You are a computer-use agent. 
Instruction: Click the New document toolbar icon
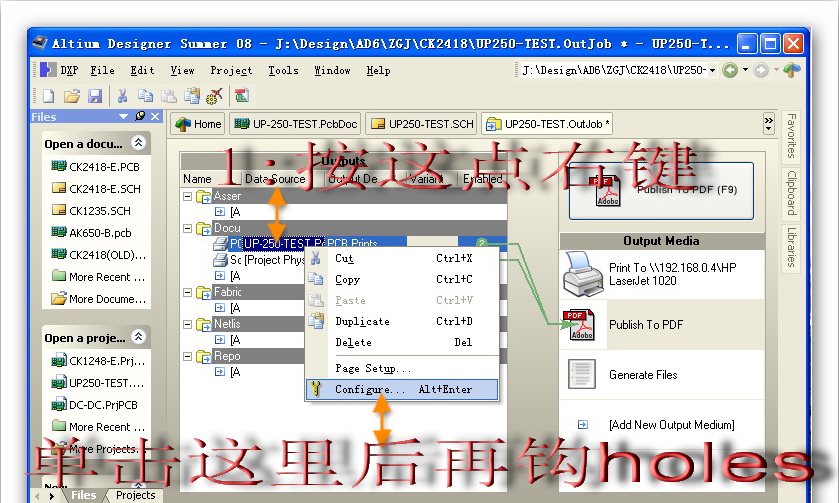(49, 96)
